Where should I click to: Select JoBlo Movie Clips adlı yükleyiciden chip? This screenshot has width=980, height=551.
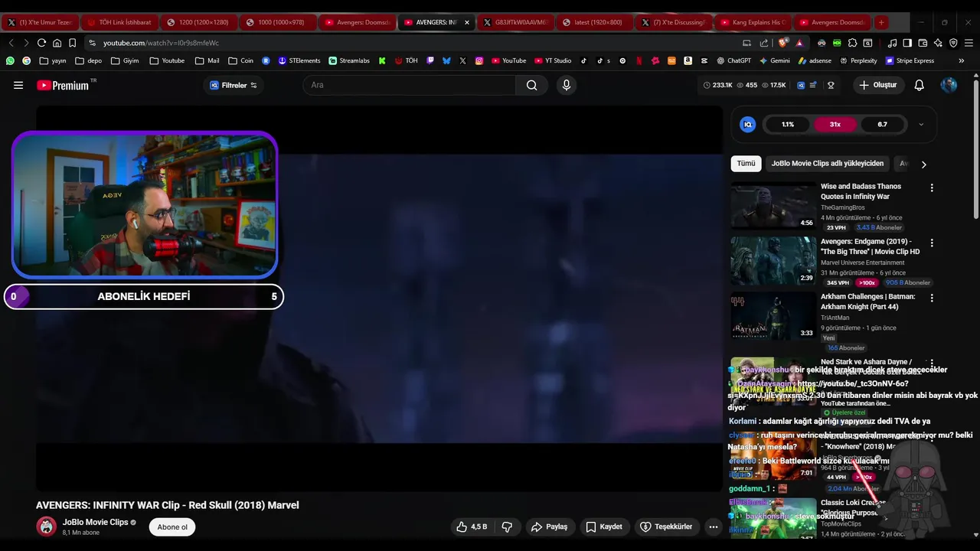click(x=828, y=163)
